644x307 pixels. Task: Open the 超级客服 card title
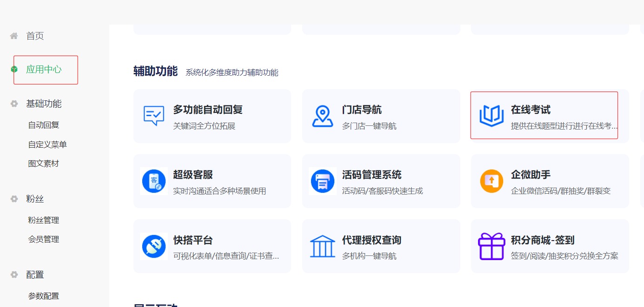pyautogui.click(x=193, y=175)
